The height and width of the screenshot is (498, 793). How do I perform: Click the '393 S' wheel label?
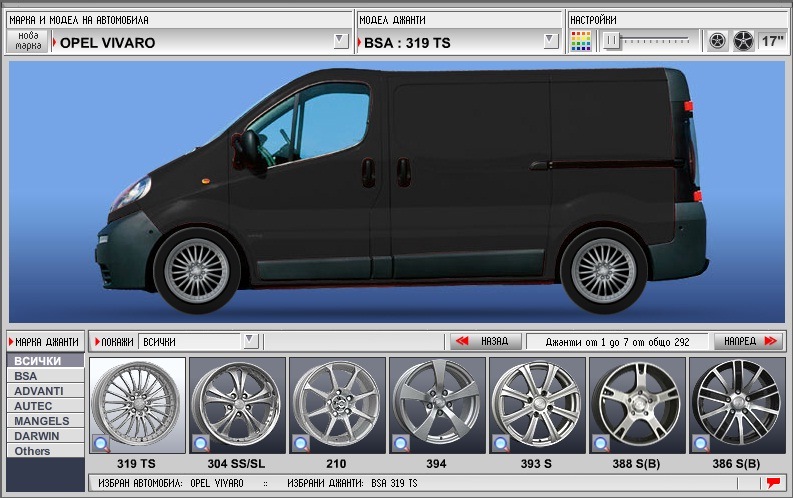click(536, 464)
